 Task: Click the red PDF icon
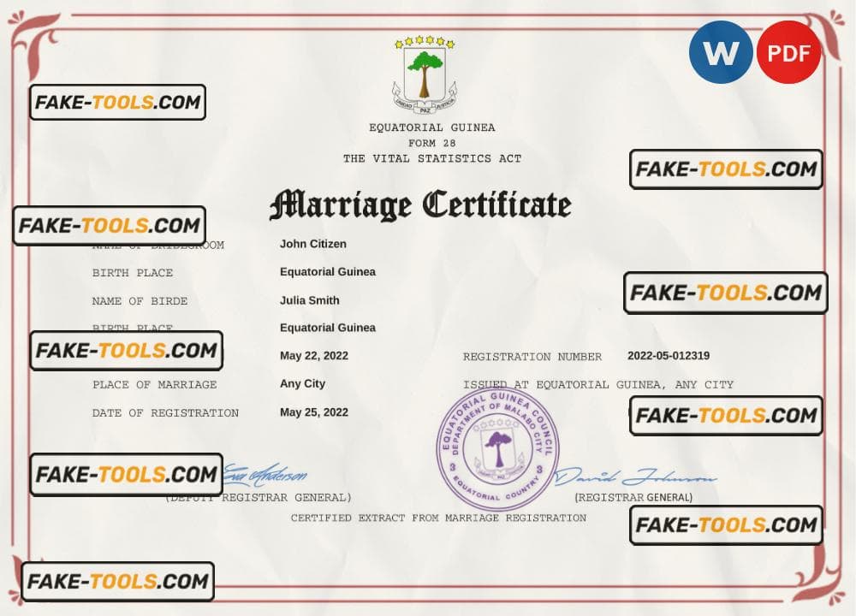click(788, 52)
